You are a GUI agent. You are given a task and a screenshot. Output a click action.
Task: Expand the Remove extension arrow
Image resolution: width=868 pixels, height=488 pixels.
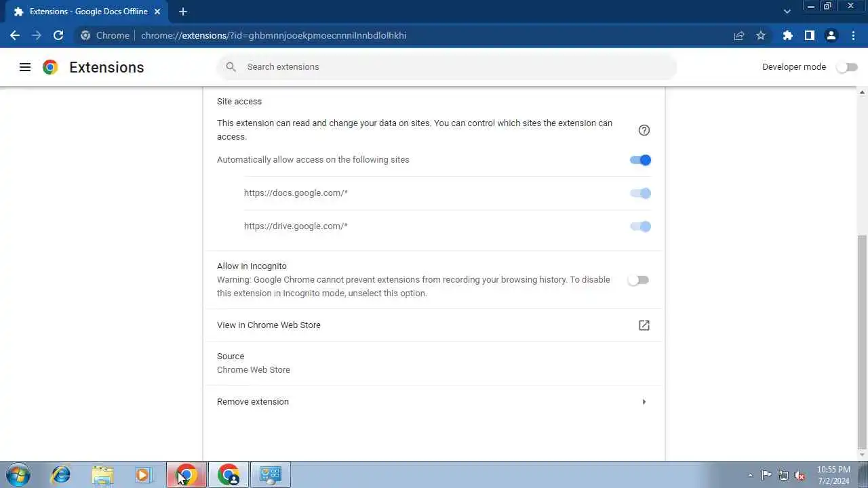tap(644, 402)
